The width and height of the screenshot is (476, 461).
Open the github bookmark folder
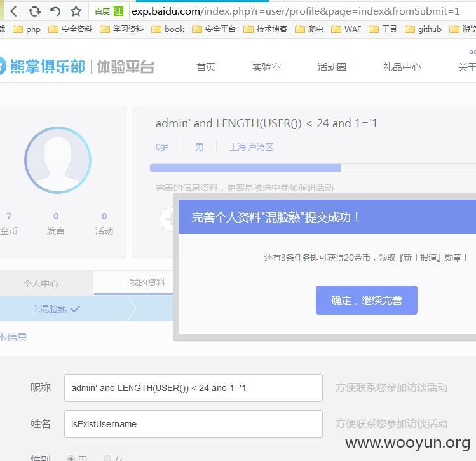click(x=423, y=29)
